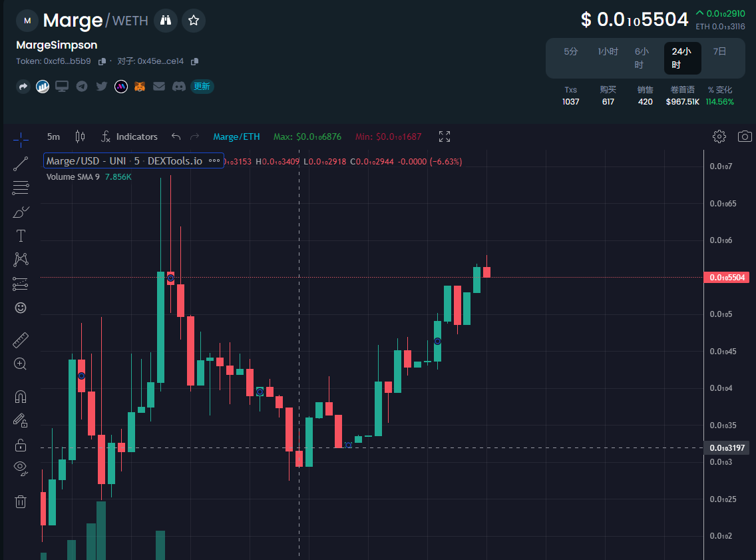Open the 5m chart interval dropdown
This screenshot has height=560, width=756.
tap(53, 137)
